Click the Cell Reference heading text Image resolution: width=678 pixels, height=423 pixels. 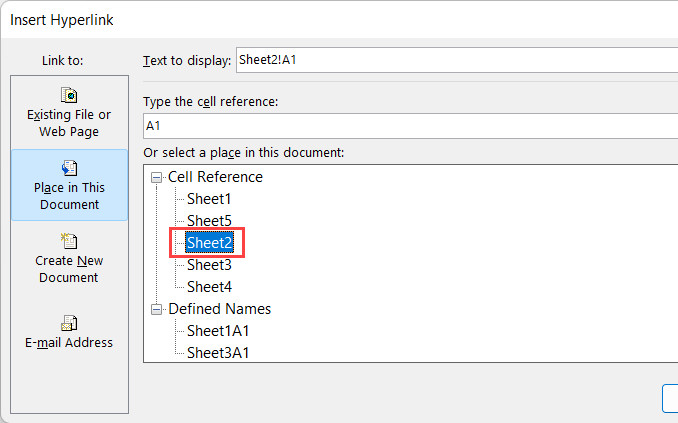coord(215,177)
